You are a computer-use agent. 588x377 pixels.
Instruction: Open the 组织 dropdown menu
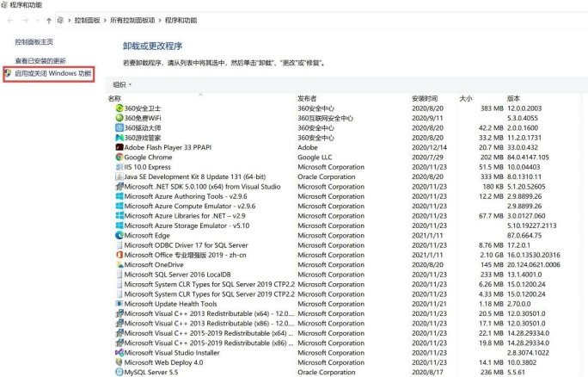pyautogui.click(x=122, y=85)
